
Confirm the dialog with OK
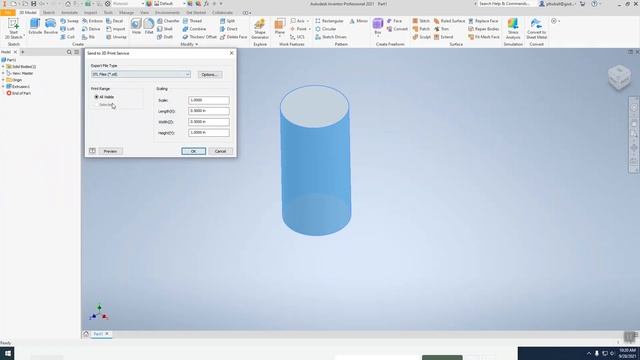[x=193, y=151]
